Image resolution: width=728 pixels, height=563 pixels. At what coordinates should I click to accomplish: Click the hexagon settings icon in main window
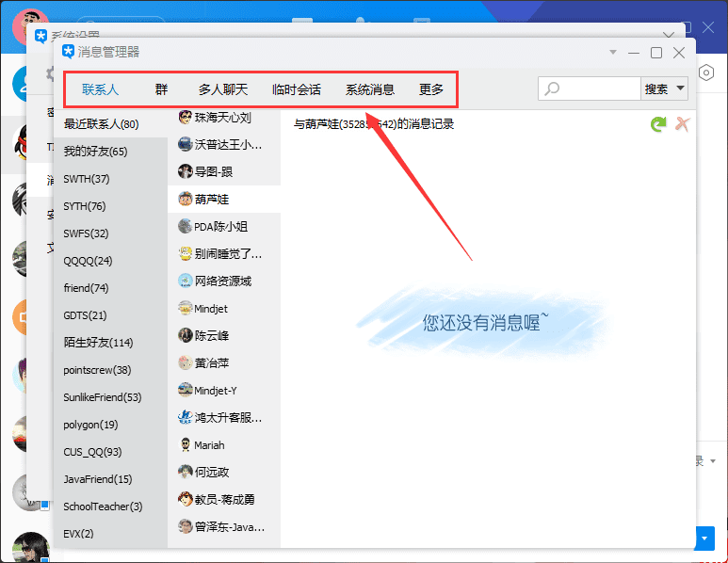[706, 72]
